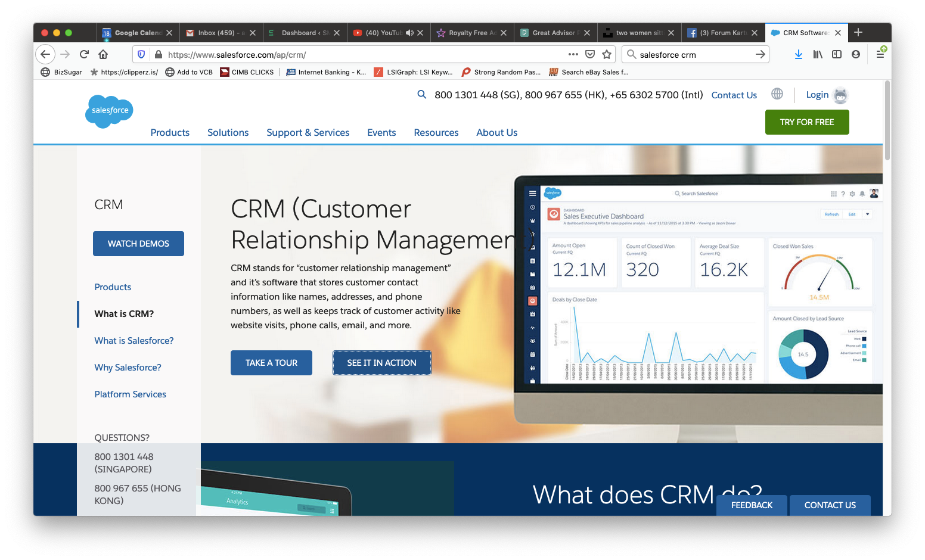Switch to the Great Advisor tab
The width and height of the screenshot is (925, 560).
tap(555, 33)
